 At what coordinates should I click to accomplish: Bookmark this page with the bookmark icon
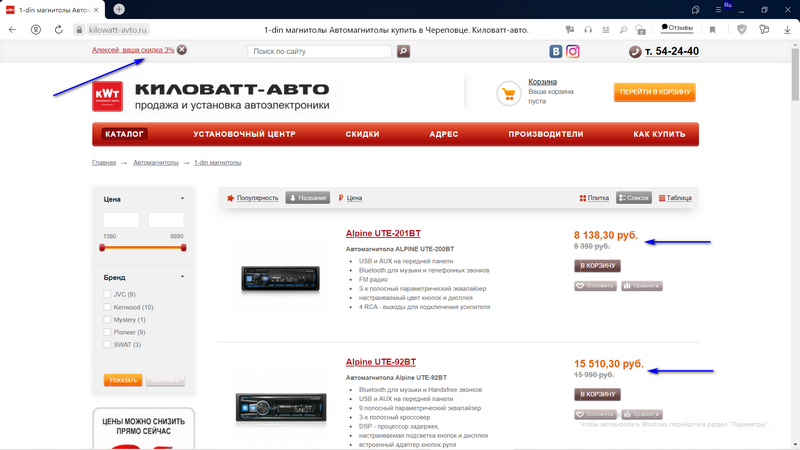pyautogui.click(x=712, y=30)
